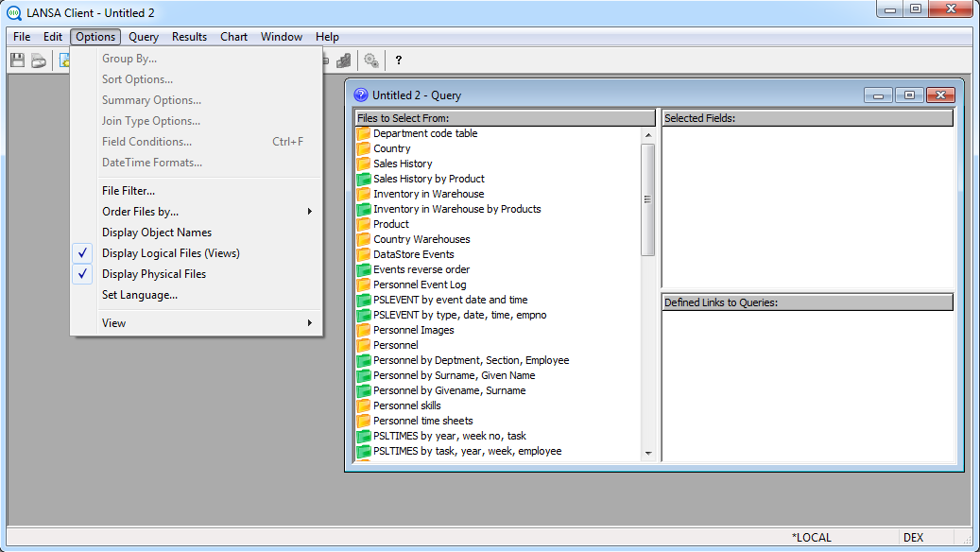Image resolution: width=980 pixels, height=552 pixels.
Task: Click the file list scroll up arrow
Action: 648,135
